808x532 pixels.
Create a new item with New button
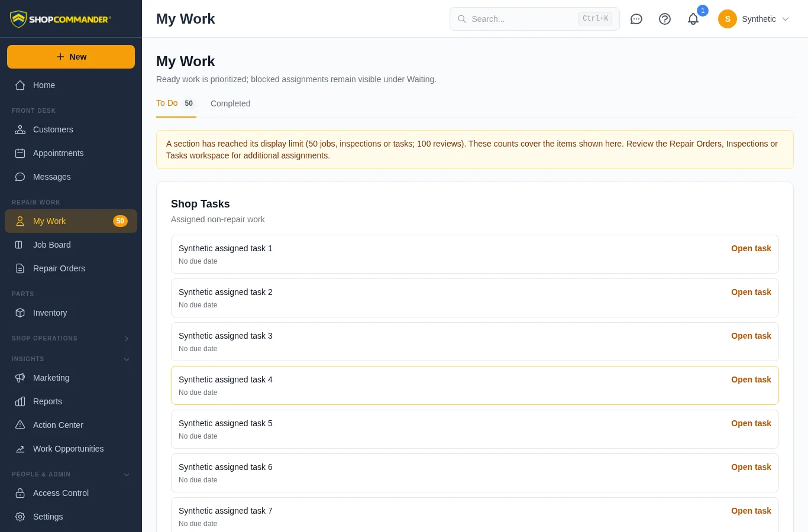pyautogui.click(x=71, y=57)
